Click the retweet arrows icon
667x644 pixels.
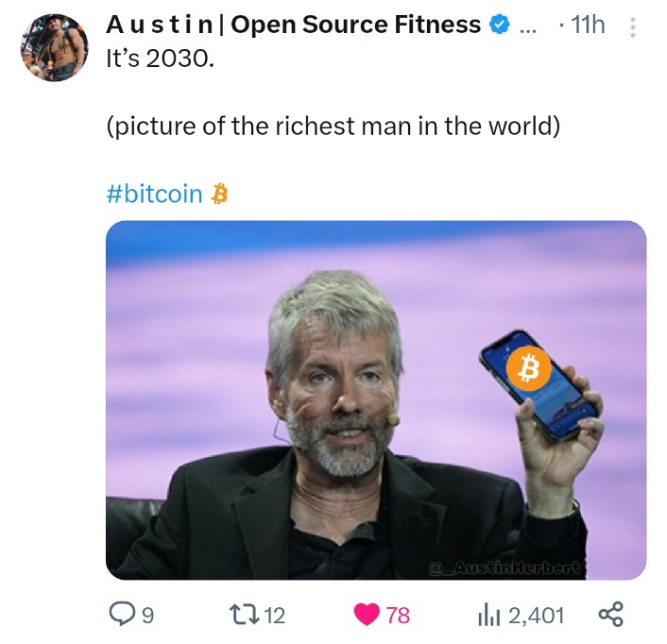pos(244,615)
